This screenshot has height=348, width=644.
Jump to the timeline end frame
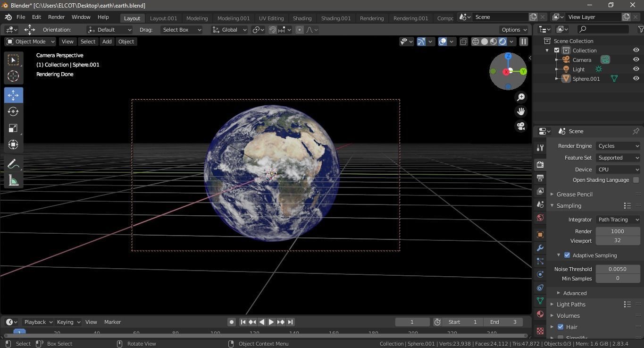tap(291, 322)
